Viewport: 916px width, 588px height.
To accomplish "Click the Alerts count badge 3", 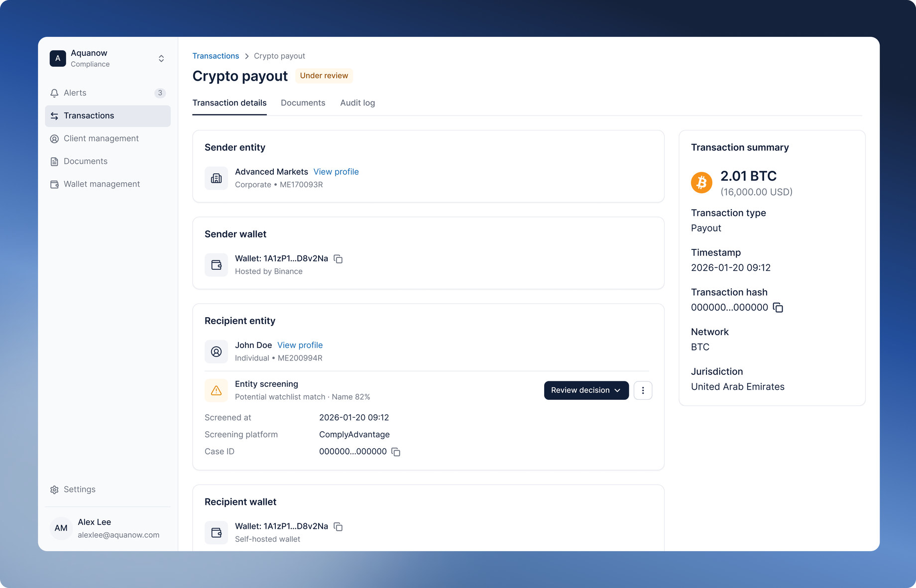I will [x=160, y=93].
